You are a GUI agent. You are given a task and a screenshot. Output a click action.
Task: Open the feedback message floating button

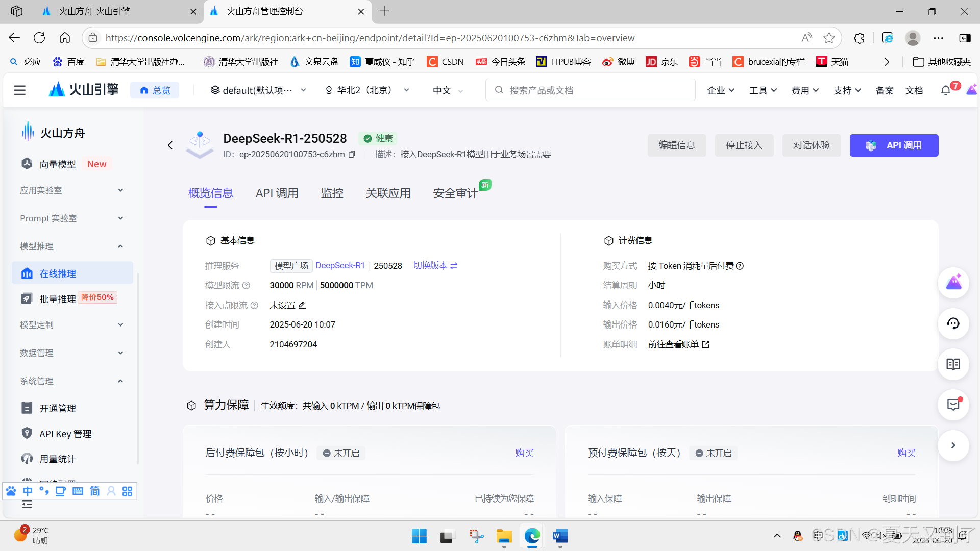point(953,405)
